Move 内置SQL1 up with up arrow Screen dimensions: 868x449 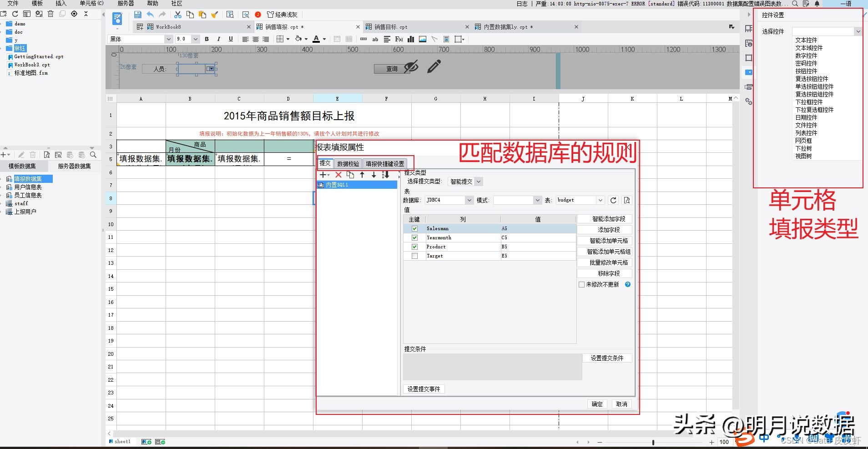tap(362, 175)
